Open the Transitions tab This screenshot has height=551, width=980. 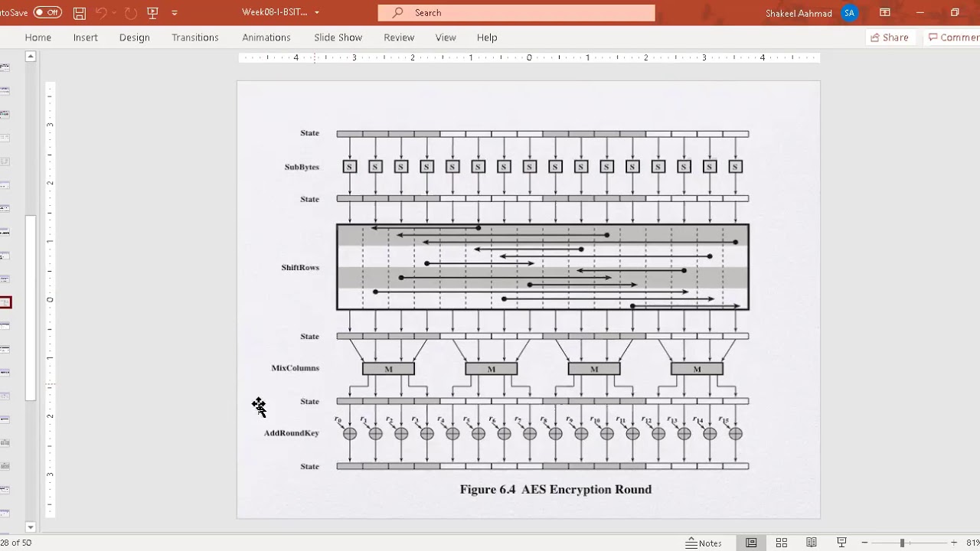pyautogui.click(x=195, y=37)
